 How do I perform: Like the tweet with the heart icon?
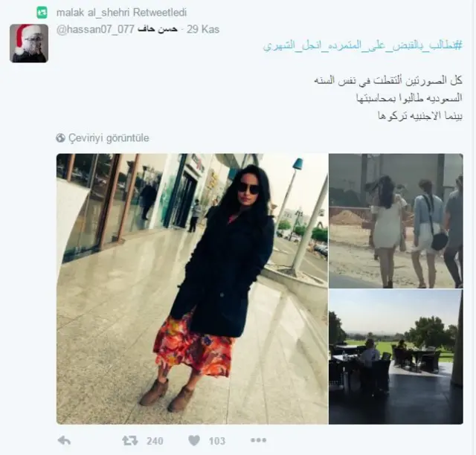[x=194, y=440]
